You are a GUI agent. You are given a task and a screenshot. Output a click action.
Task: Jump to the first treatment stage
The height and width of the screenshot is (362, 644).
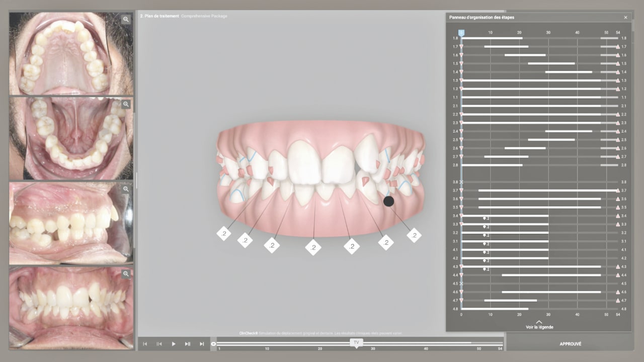tap(145, 344)
